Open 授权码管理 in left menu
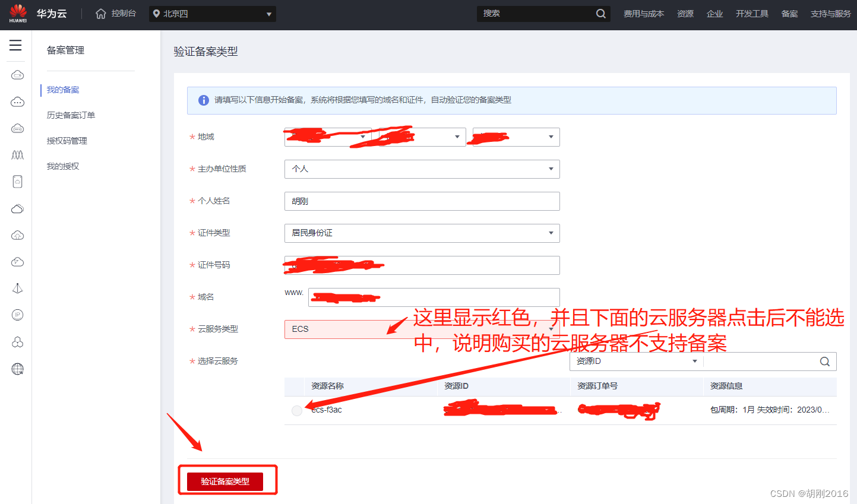Image resolution: width=857 pixels, height=504 pixels. coord(67,141)
